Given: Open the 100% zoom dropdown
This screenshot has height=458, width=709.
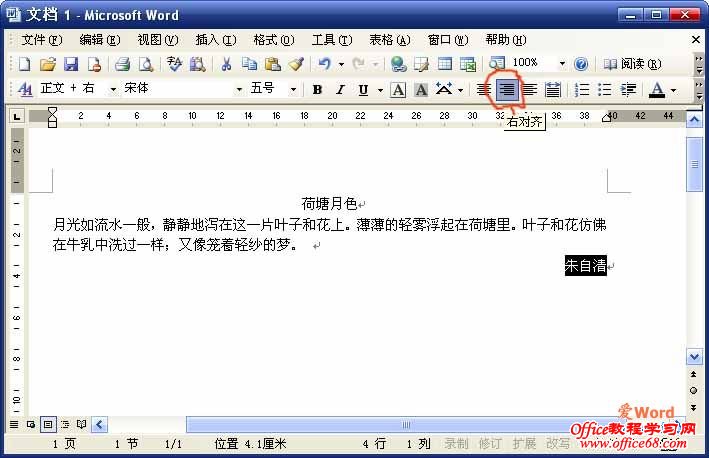Looking at the screenshot, I should coord(562,64).
